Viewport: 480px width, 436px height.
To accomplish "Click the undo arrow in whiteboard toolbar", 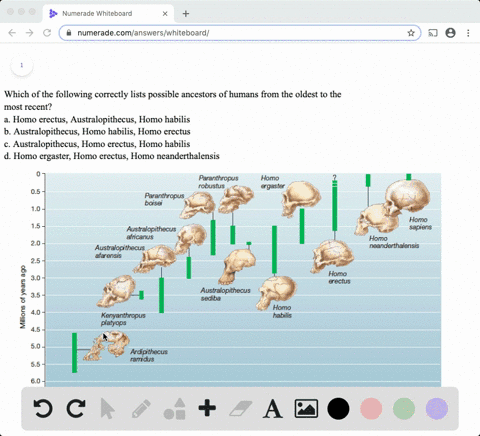I will 43,408.
